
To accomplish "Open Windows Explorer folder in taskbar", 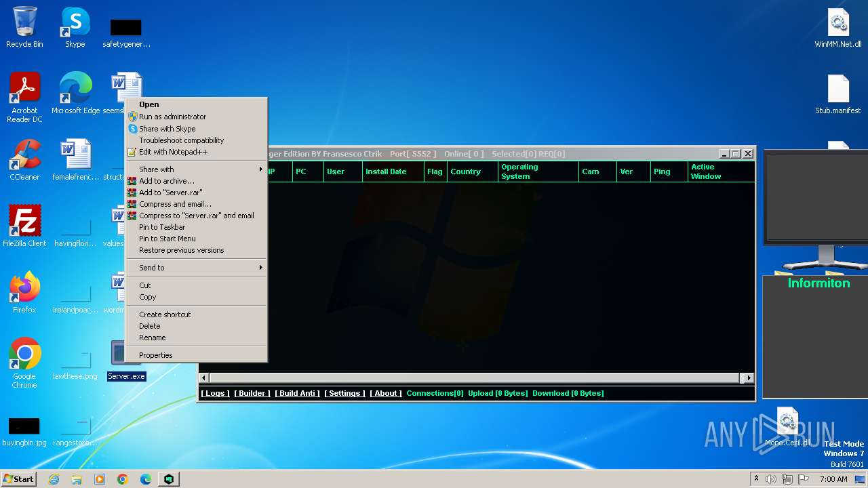I will [77, 479].
